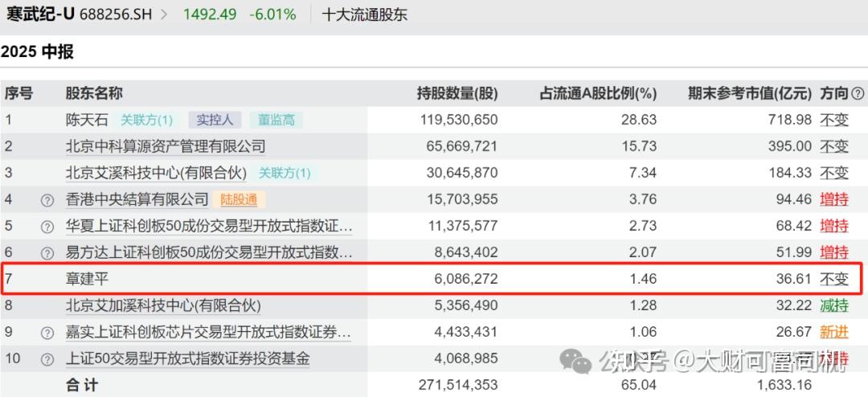Click question icon beside 香港中央結算有限公司

pos(47,200)
